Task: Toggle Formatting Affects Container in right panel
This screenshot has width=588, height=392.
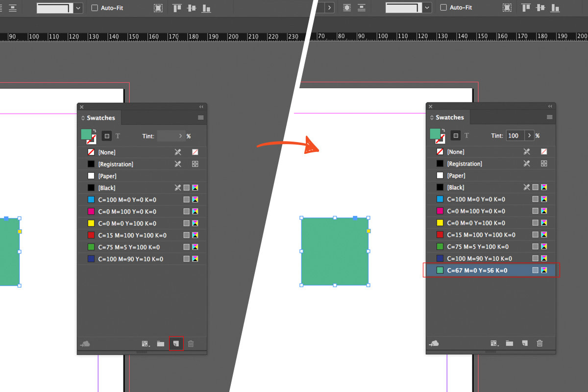Action: click(456, 135)
